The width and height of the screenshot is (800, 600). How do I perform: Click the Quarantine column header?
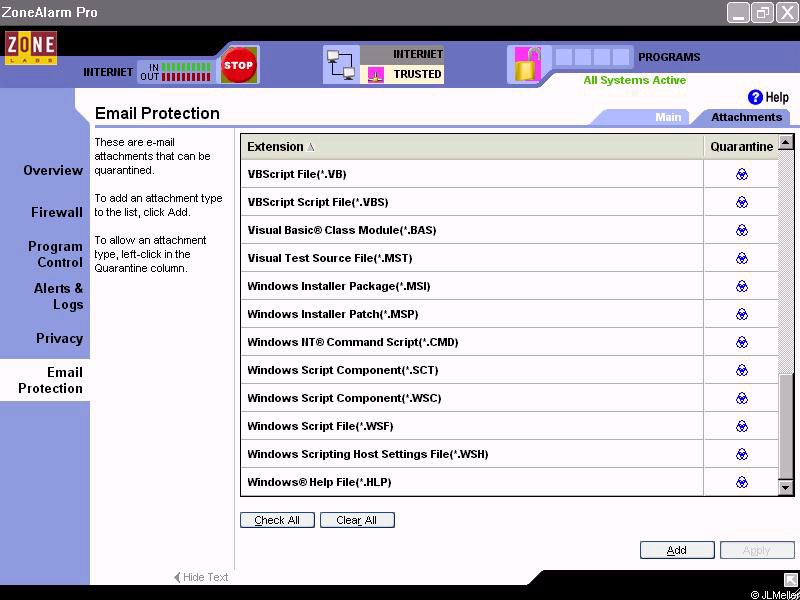[741, 147]
